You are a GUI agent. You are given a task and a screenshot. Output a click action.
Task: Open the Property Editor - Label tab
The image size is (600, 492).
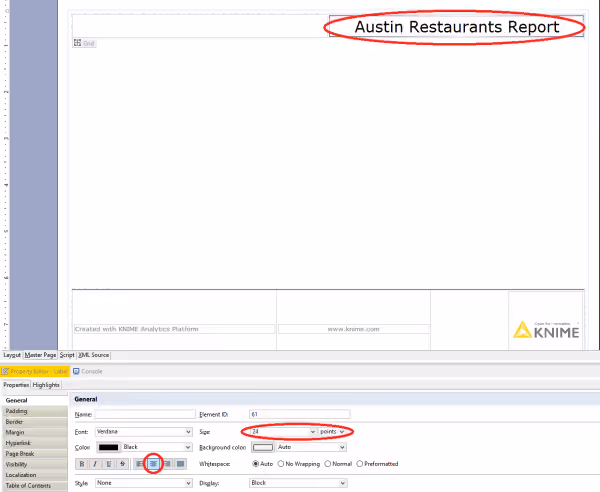point(35,371)
